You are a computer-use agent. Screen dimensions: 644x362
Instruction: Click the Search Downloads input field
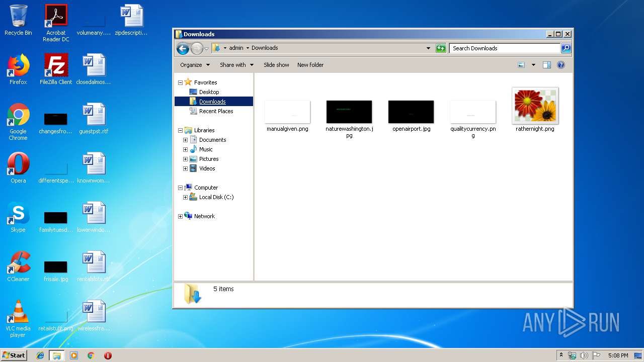(x=505, y=48)
